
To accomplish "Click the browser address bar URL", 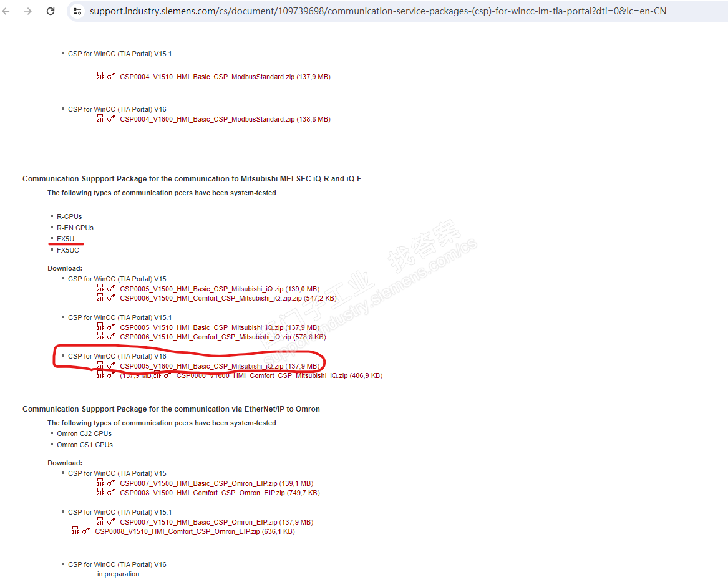I will (x=378, y=11).
